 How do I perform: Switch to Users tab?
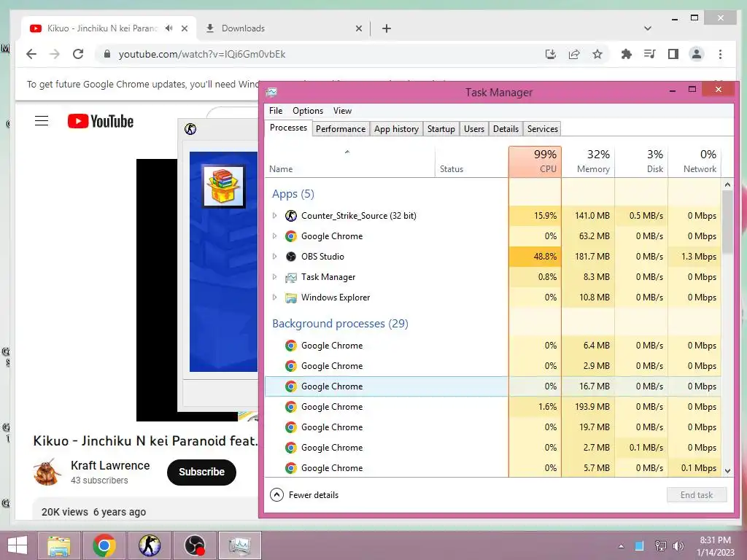pyautogui.click(x=474, y=129)
